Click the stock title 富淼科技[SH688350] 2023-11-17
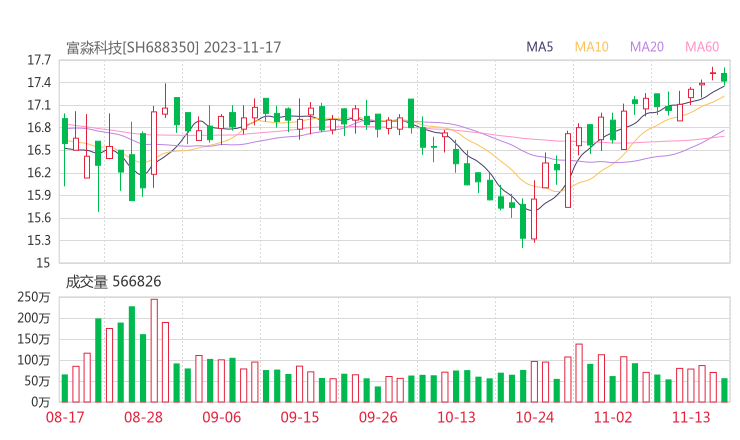The image size is (740, 440). click(173, 48)
